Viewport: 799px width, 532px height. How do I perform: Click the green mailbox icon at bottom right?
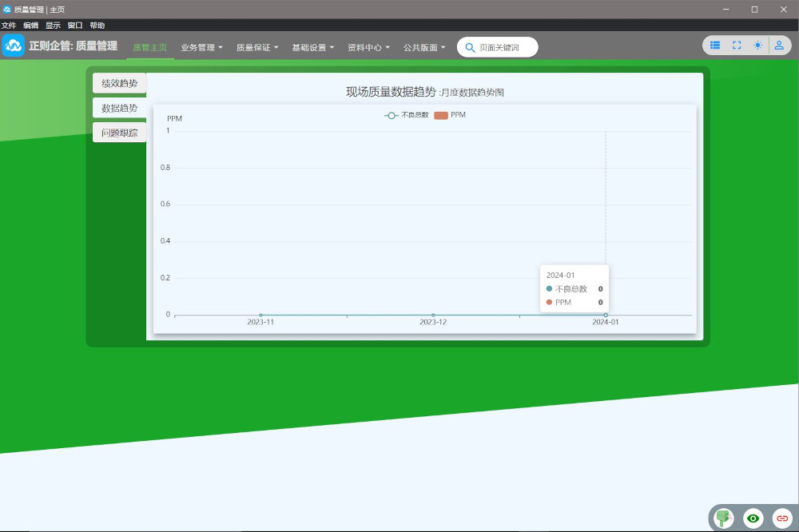click(x=724, y=518)
